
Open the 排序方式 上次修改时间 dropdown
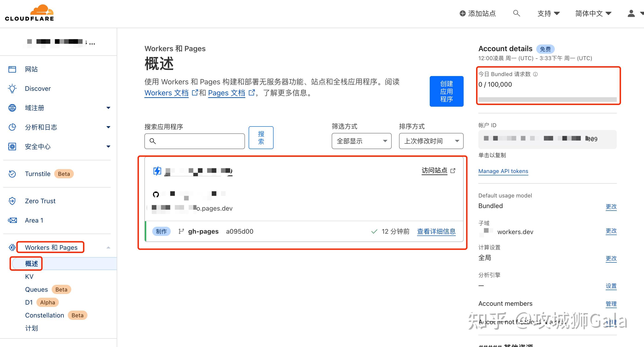click(x=431, y=141)
